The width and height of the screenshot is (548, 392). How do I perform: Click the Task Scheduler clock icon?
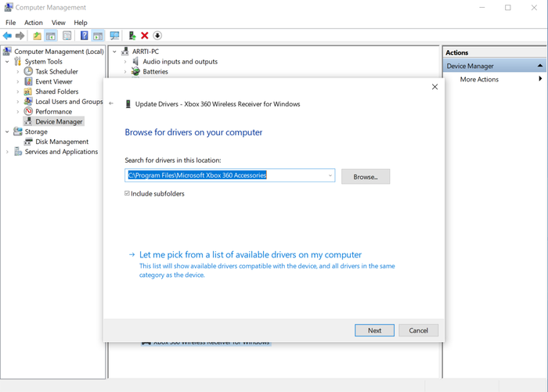coord(28,71)
